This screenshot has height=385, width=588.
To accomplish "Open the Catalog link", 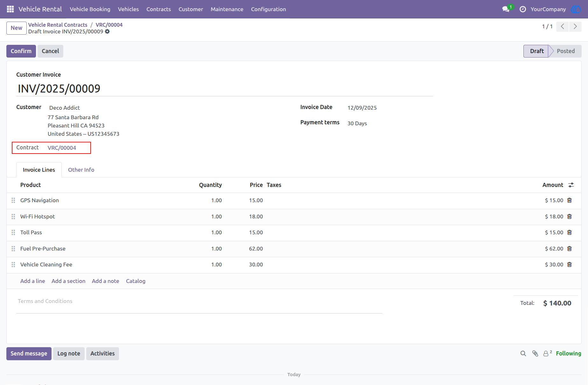I will [136, 281].
